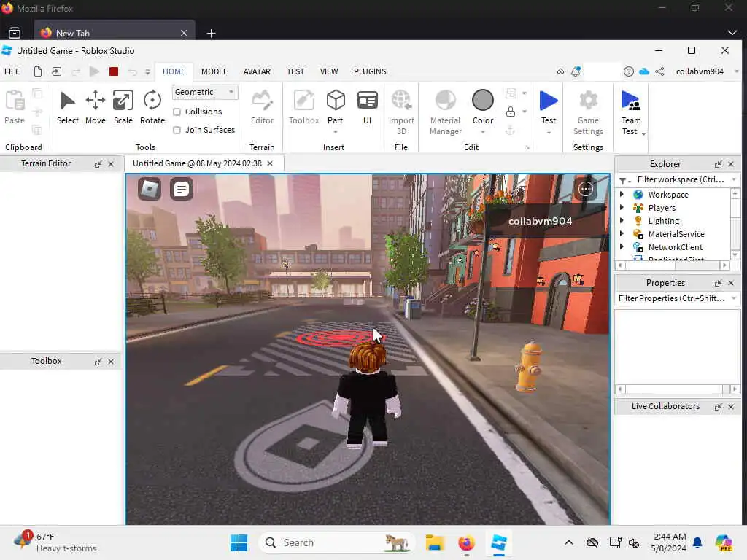Image resolution: width=747 pixels, height=560 pixels.
Task: Switch to the MODEL tab
Action: pos(214,71)
